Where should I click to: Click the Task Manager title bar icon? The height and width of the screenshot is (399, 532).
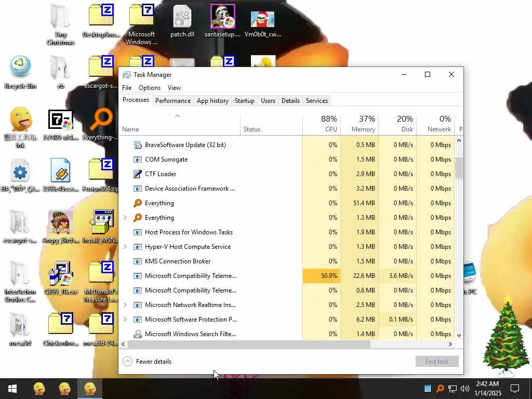127,75
